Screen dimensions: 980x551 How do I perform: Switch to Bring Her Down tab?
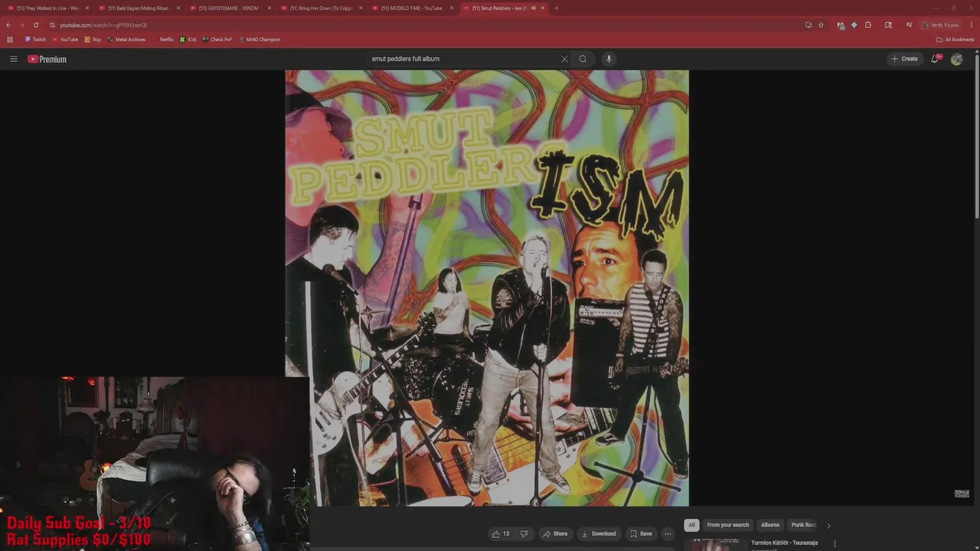320,8
